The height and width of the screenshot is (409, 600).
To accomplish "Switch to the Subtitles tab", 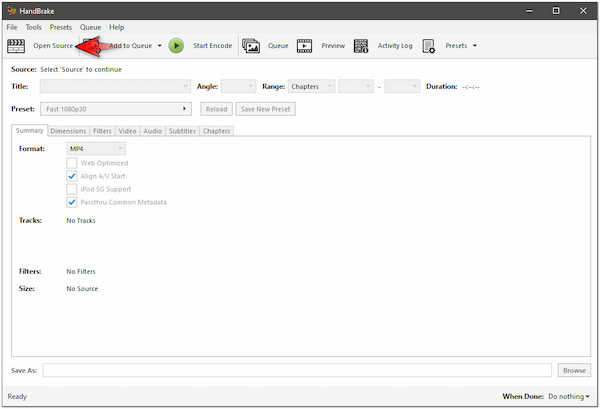I will pyautogui.click(x=182, y=131).
